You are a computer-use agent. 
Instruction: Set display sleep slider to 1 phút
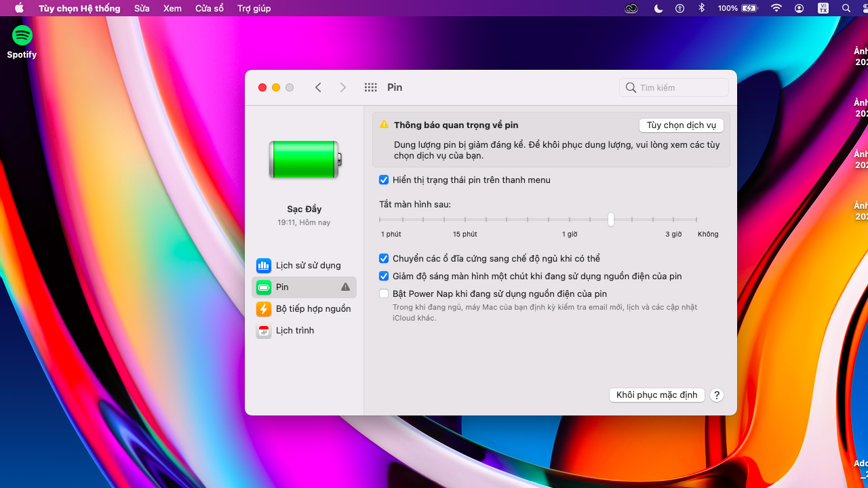coord(380,220)
